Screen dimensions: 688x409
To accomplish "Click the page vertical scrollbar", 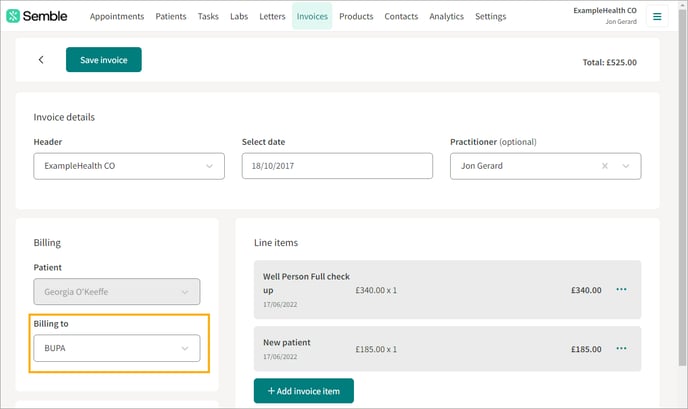I will pos(682,189).
